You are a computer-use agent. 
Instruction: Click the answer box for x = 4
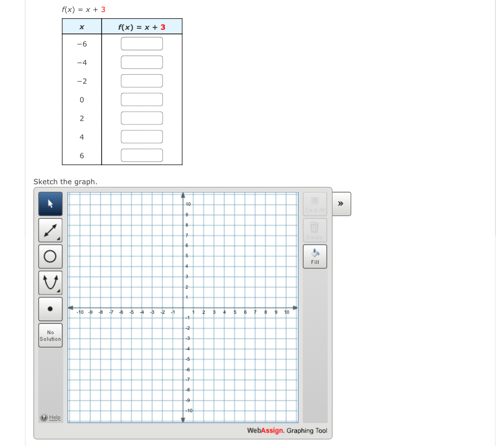(142, 137)
